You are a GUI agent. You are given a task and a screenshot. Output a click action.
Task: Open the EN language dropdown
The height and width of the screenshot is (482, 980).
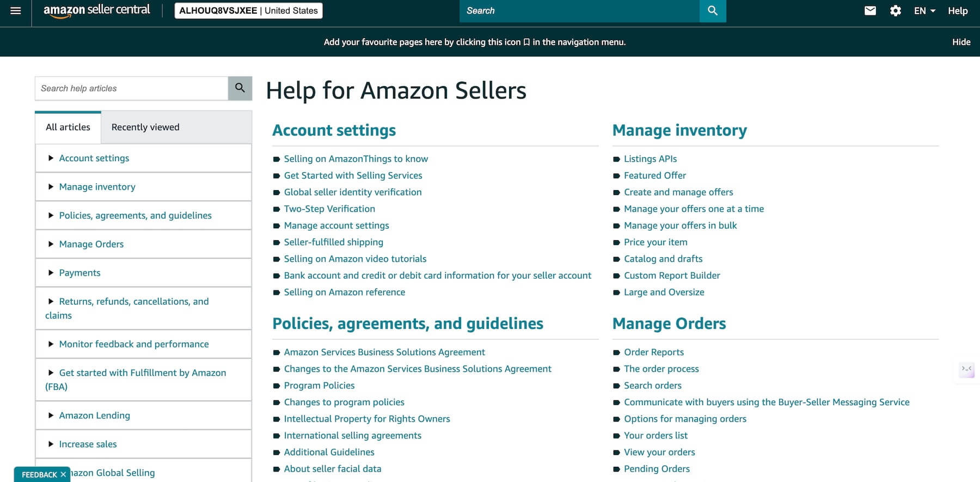pyautogui.click(x=924, y=10)
